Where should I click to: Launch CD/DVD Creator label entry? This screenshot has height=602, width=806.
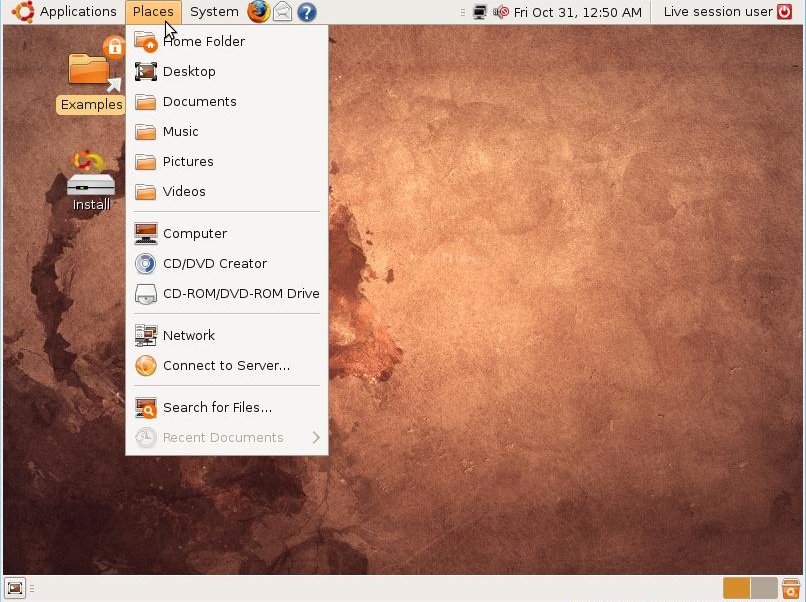215,264
